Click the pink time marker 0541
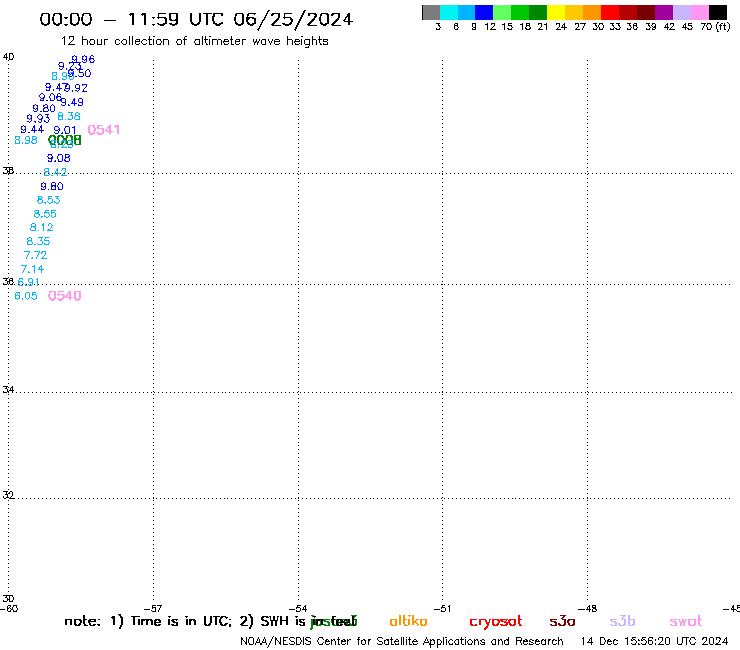Screen dimensions: 740x650 click(x=104, y=130)
